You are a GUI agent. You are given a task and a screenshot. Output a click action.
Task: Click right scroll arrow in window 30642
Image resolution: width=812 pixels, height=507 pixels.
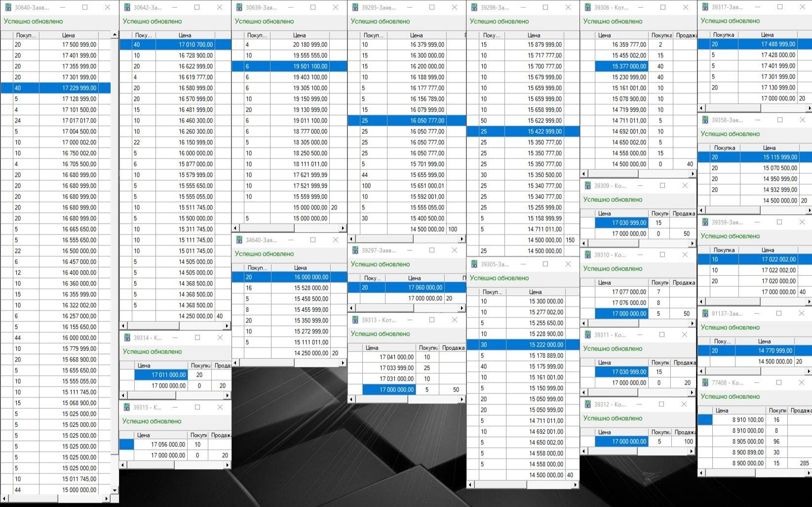point(227,326)
